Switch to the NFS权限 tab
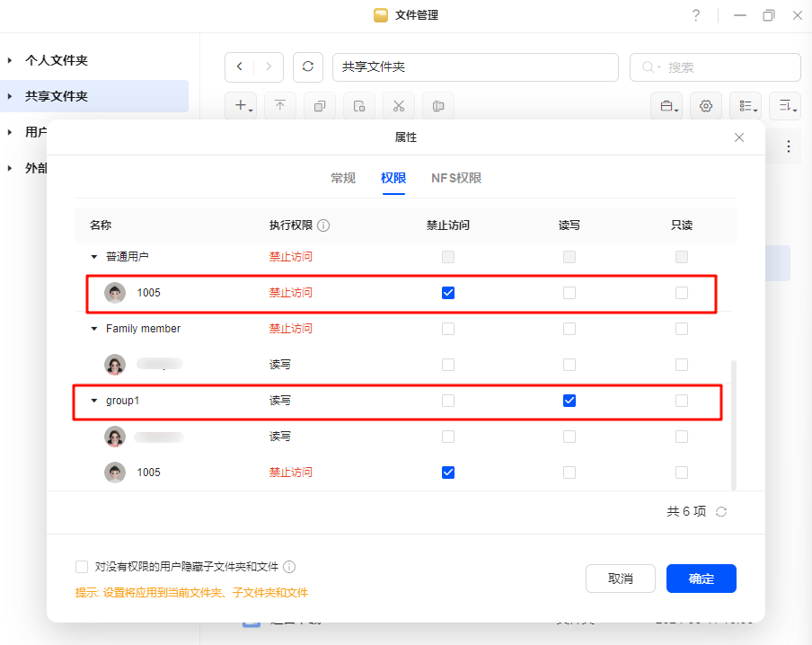Viewport: 812px width, 645px height. pyautogui.click(x=456, y=178)
